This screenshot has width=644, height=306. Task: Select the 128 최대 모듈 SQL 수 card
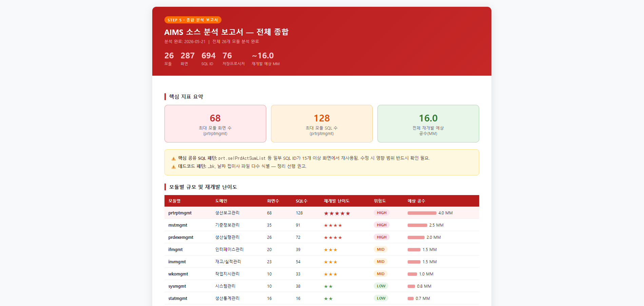tap(322, 123)
